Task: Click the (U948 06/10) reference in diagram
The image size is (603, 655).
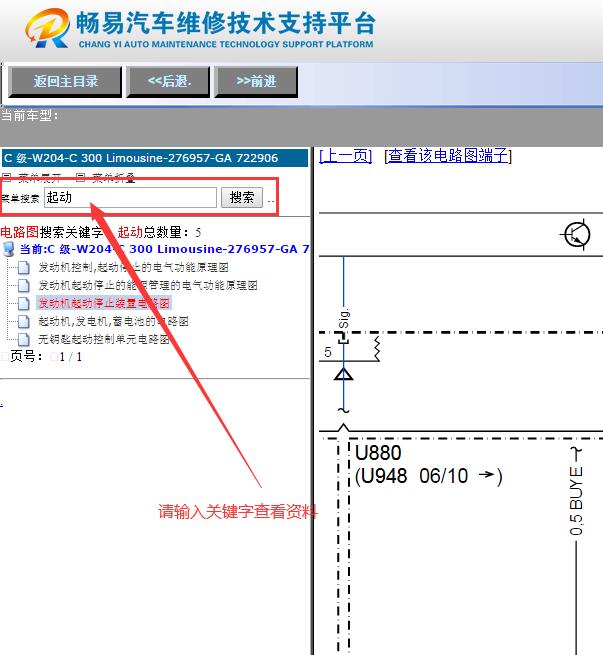Action: [x=428, y=476]
